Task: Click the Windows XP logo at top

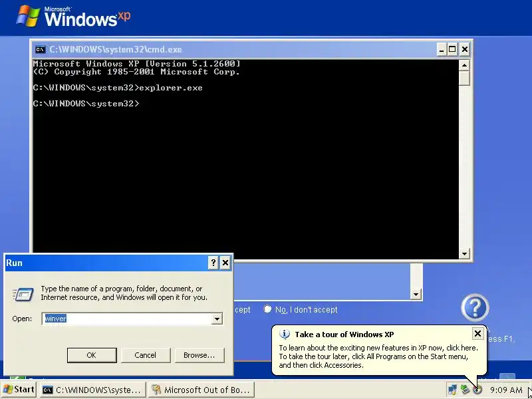Action: click(73, 16)
